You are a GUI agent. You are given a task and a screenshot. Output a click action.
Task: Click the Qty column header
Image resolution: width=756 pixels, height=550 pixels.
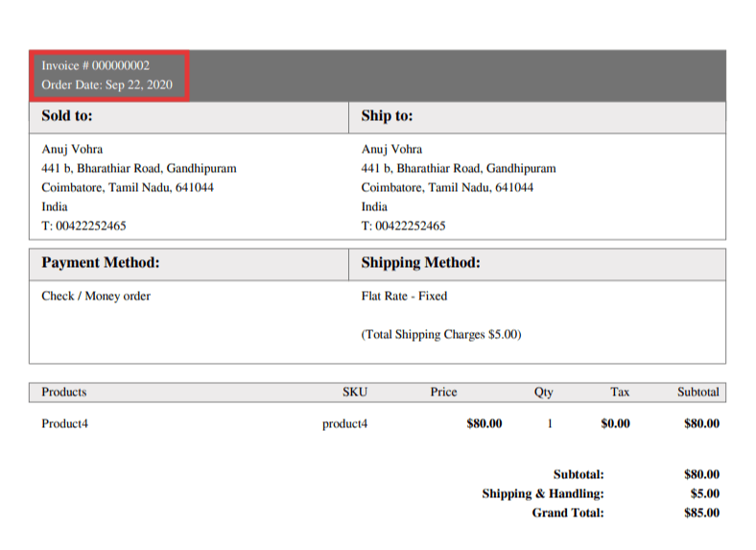[x=543, y=392]
